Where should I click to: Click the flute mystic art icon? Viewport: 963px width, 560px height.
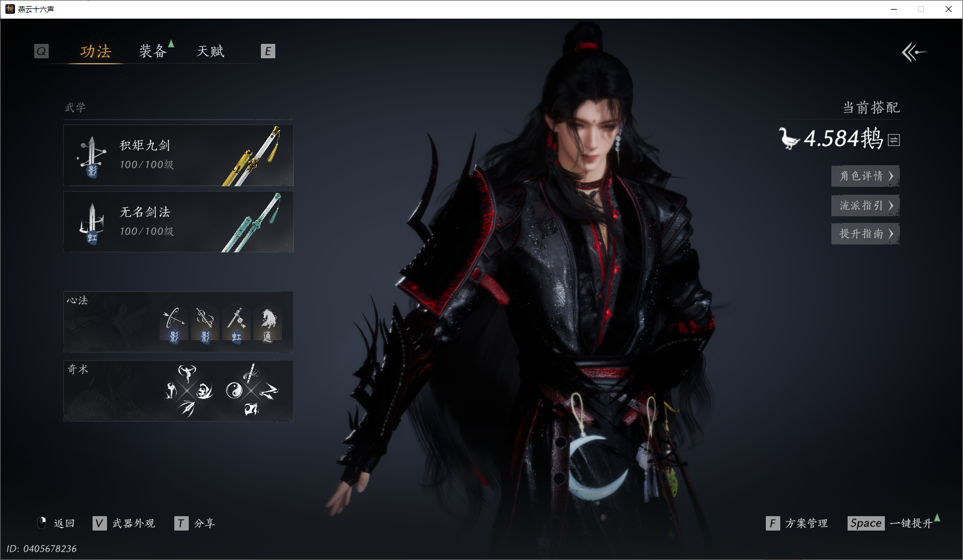pos(251,373)
